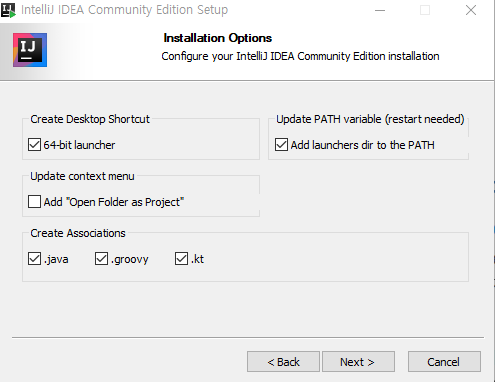Image resolution: width=495 pixels, height=382 pixels.
Task: Click the Create Desktop Shortcut group label
Action: click(x=90, y=119)
